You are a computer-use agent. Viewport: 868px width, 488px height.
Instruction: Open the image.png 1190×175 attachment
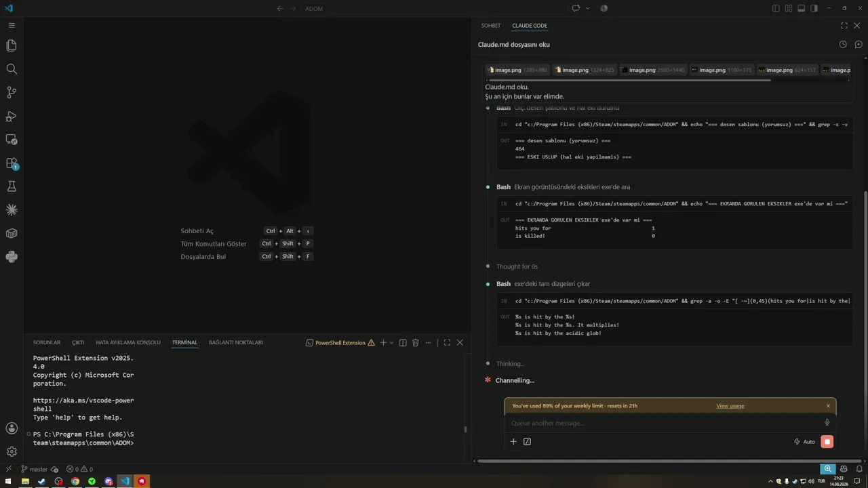(721, 70)
